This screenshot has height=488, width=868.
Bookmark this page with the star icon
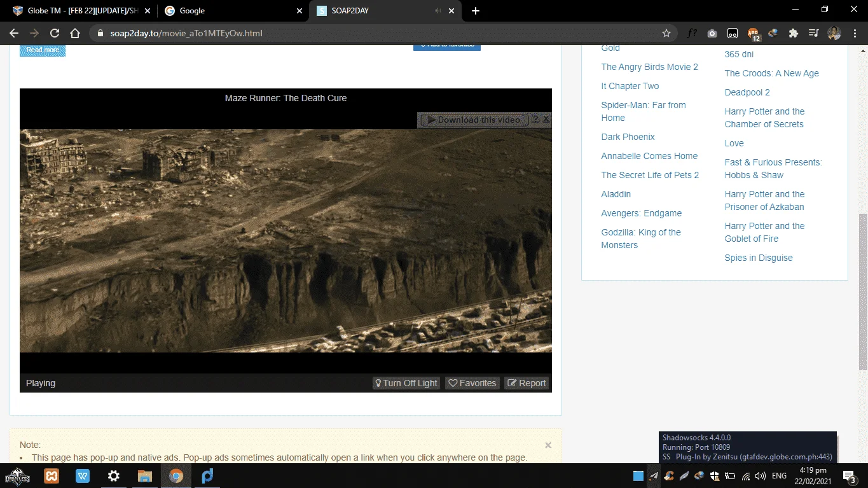[x=666, y=33]
